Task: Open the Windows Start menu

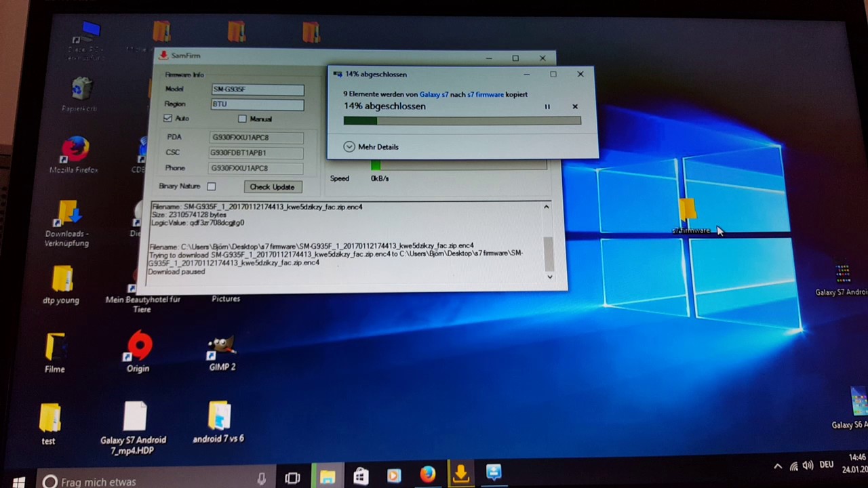Action: tap(18, 481)
